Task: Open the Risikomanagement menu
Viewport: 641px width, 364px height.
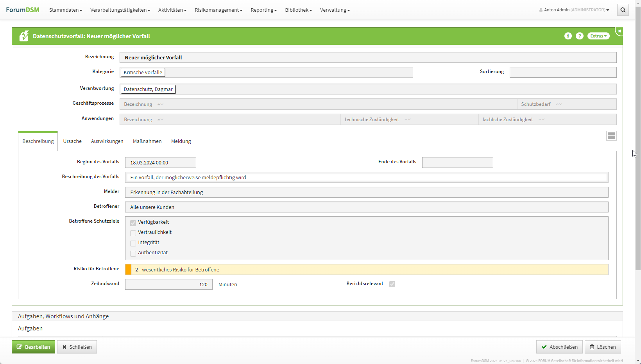Action: click(218, 10)
